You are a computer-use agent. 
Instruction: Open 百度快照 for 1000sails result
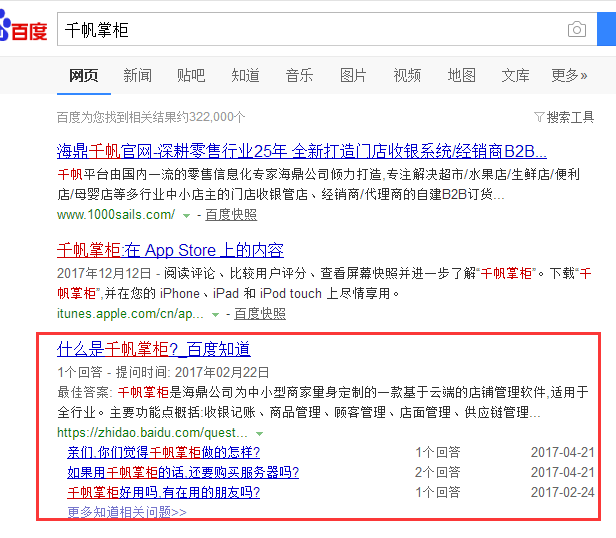pyautogui.click(x=231, y=215)
